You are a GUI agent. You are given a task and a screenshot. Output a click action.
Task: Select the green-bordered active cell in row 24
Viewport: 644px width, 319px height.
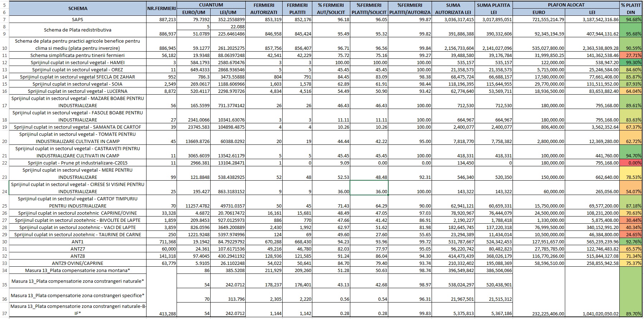tap(369, 188)
